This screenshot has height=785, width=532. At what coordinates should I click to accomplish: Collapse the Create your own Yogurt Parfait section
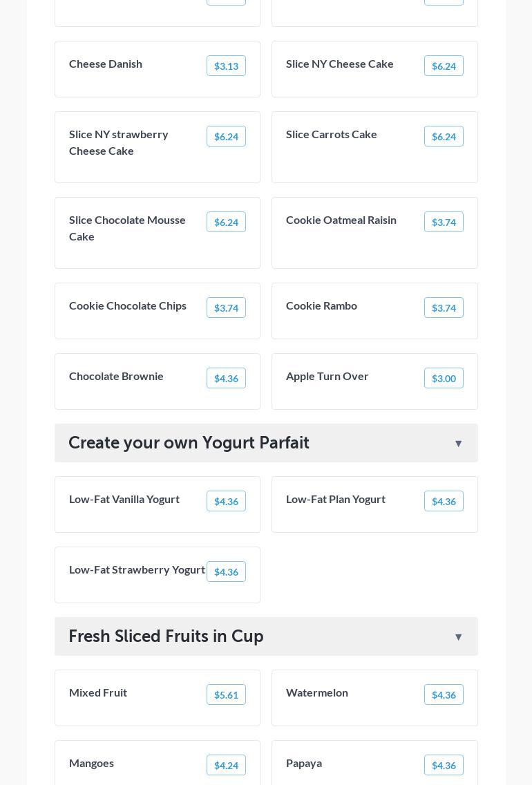[458, 444]
